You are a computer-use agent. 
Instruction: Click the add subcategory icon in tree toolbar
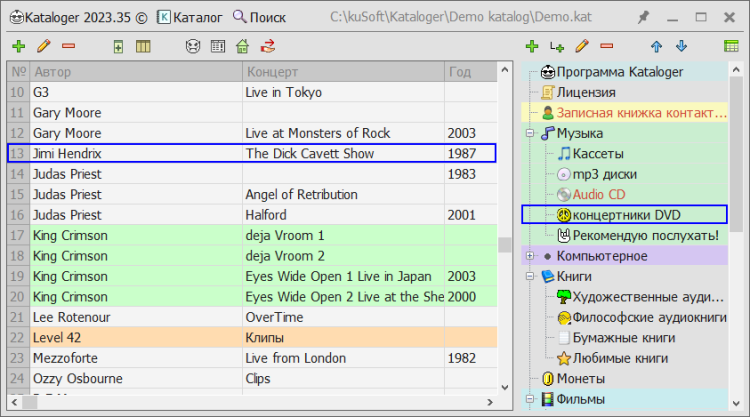tap(557, 46)
